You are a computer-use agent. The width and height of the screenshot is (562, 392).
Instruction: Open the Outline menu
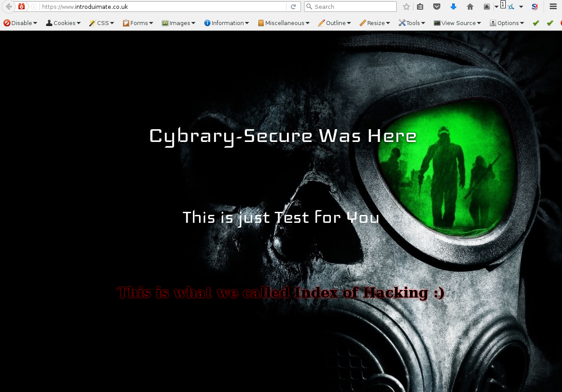pyautogui.click(x=334, y=23)
